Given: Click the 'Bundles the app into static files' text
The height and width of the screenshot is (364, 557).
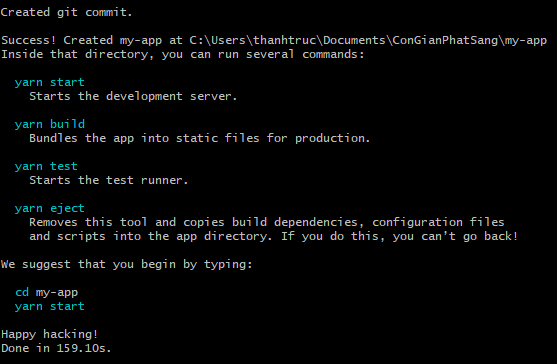Looking at the screenshot, I should tap(144, 138).
